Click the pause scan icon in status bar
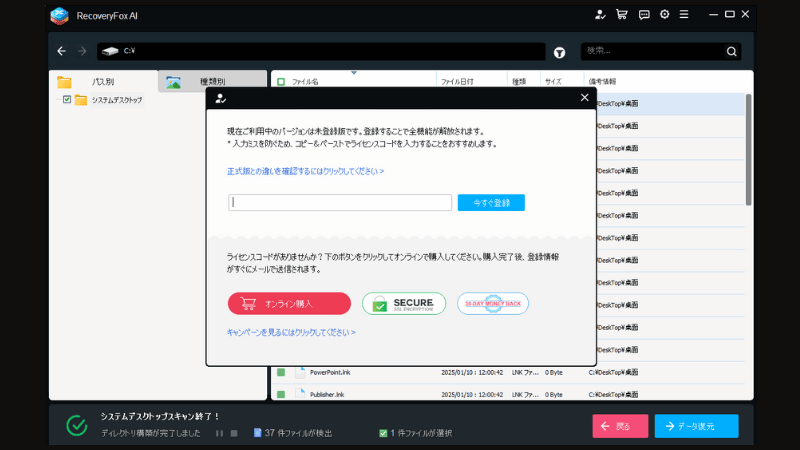 pyautogui.click(x=219, y=433)
